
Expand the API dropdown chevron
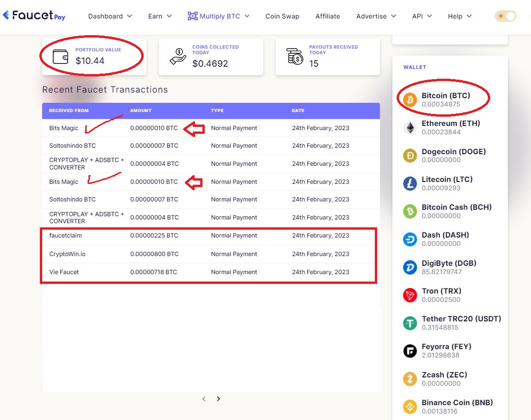click(430, 16)
